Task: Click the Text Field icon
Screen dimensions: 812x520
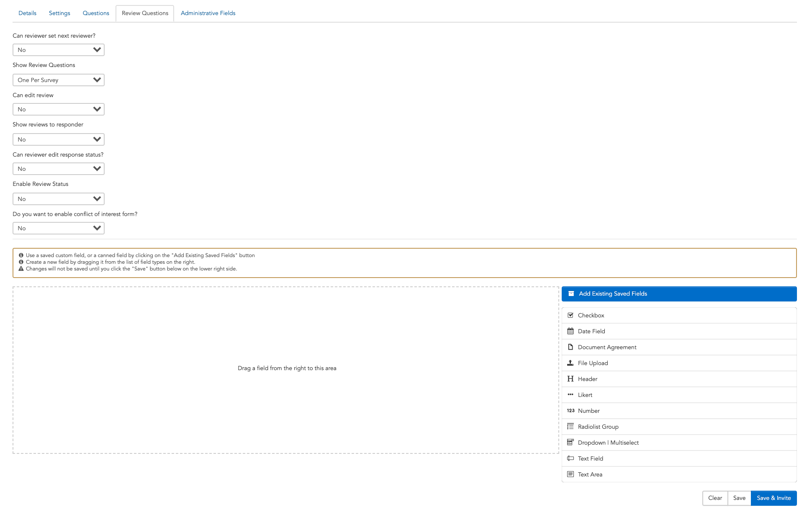Action: 570,458
